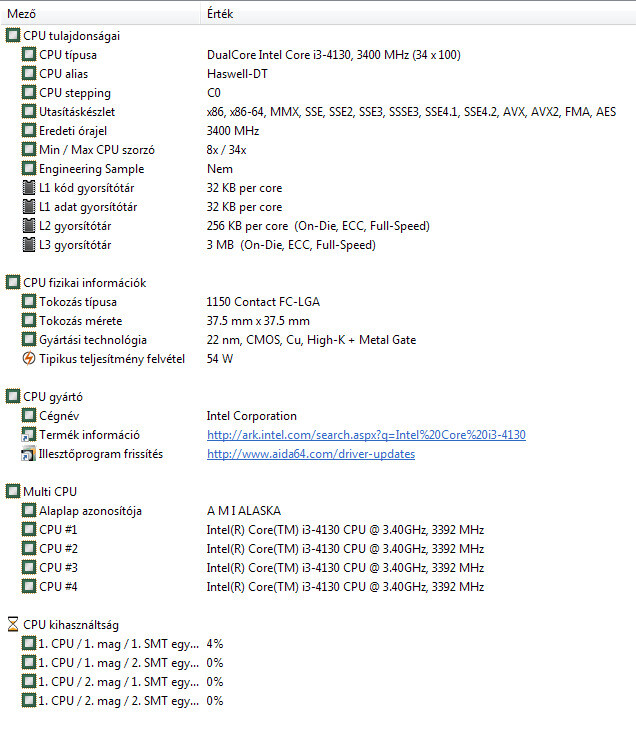Click the Utasításkészlet row icon
This screenshot has height=748, width=636.
coord(29,112)
